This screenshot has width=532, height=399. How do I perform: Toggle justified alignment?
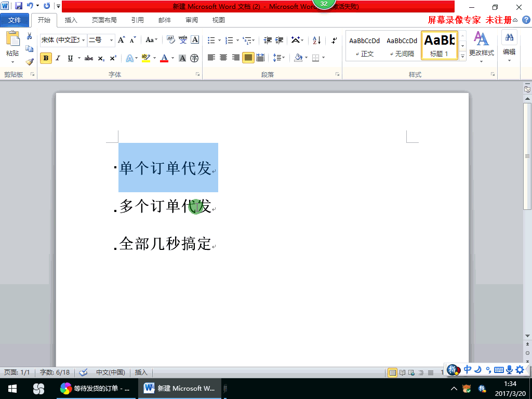point(248,58)
